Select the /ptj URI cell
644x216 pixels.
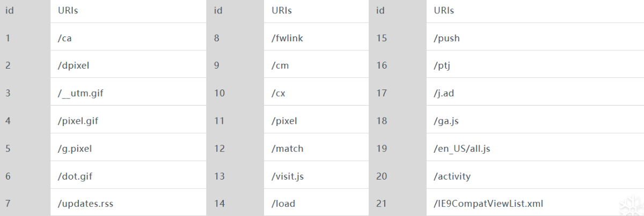442,66
